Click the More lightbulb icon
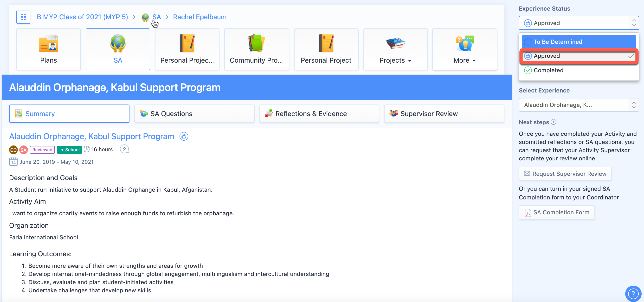Viewport: 644px width, 302px height. tap(464, 43)
